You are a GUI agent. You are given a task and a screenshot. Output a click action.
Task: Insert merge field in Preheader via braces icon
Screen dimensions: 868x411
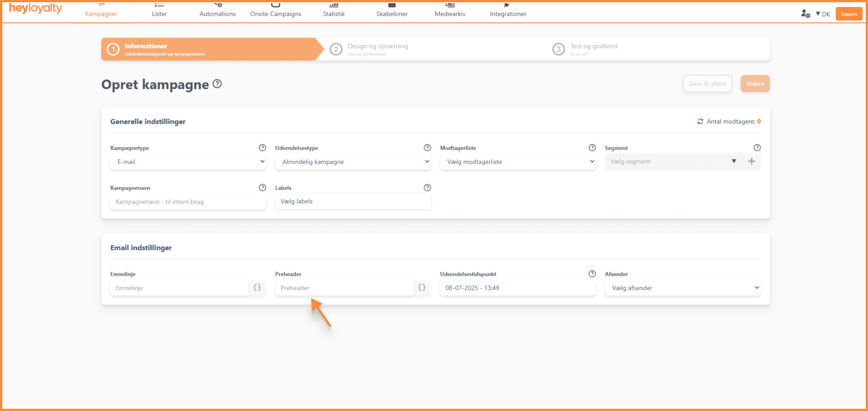(x=422, y=288)
